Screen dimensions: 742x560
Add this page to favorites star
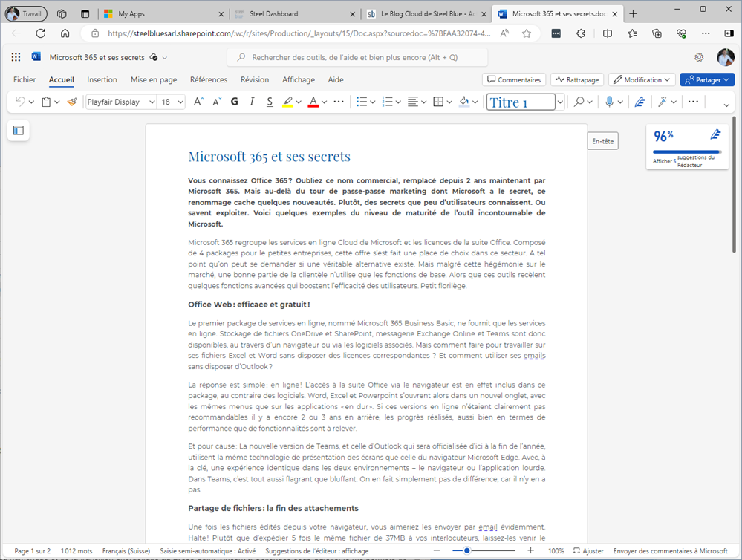coord(526,33)
